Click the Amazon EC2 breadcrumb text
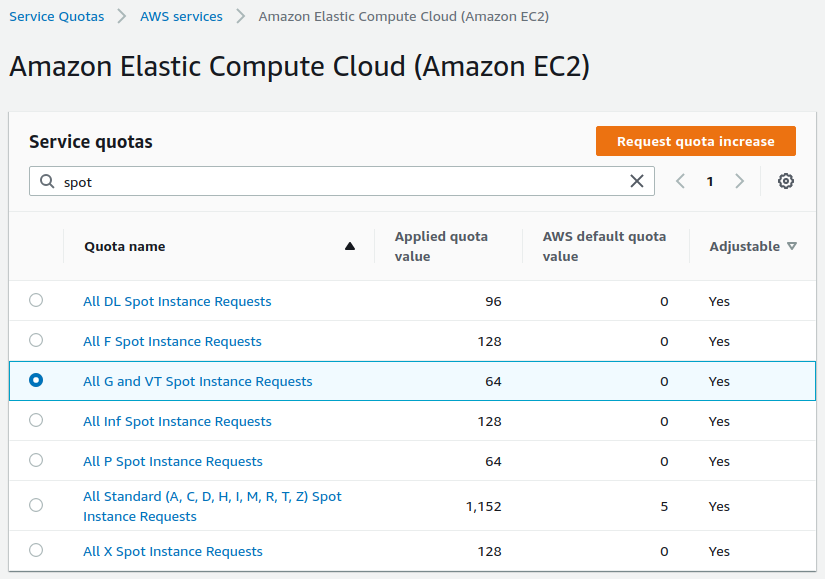Viewport: 825px width, 579px height. (404, 17)
